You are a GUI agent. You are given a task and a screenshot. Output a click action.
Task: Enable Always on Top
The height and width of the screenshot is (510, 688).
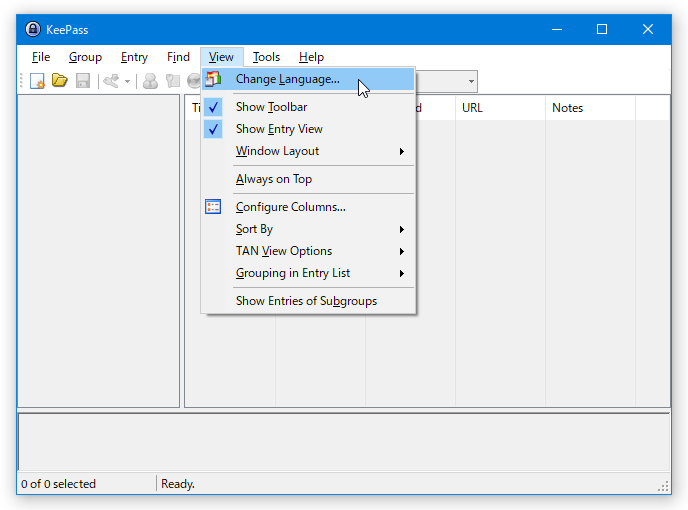point(308,179)
